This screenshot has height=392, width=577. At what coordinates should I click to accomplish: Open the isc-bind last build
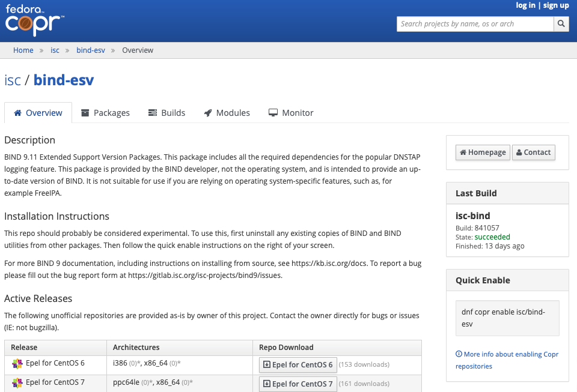[x=473, y=216]
